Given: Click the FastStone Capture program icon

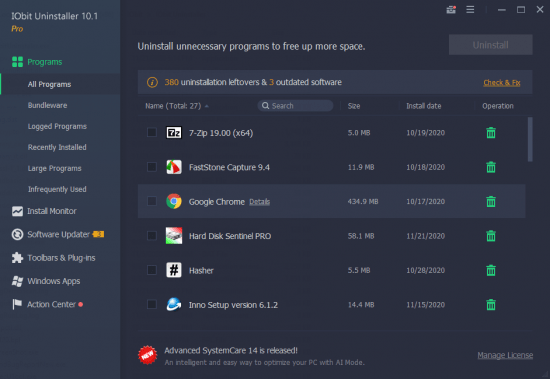Looking at the screenshot, I should pyautogui.click(x=174, y=167).
